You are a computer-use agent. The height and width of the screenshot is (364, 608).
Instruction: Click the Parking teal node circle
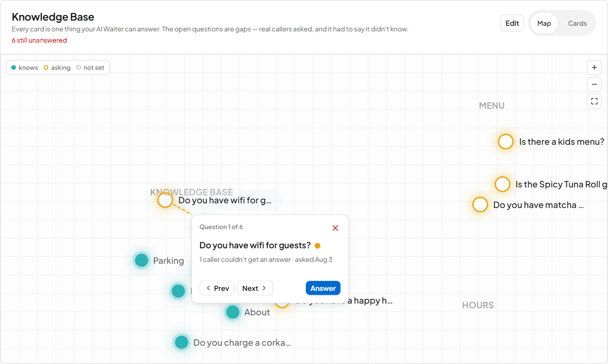point(142,260)
